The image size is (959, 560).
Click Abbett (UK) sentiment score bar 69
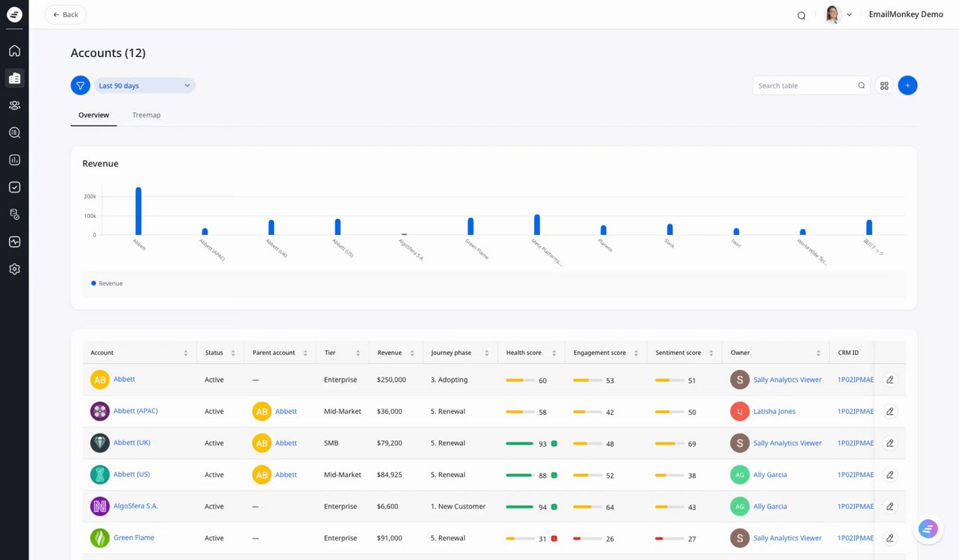(670, 444)
